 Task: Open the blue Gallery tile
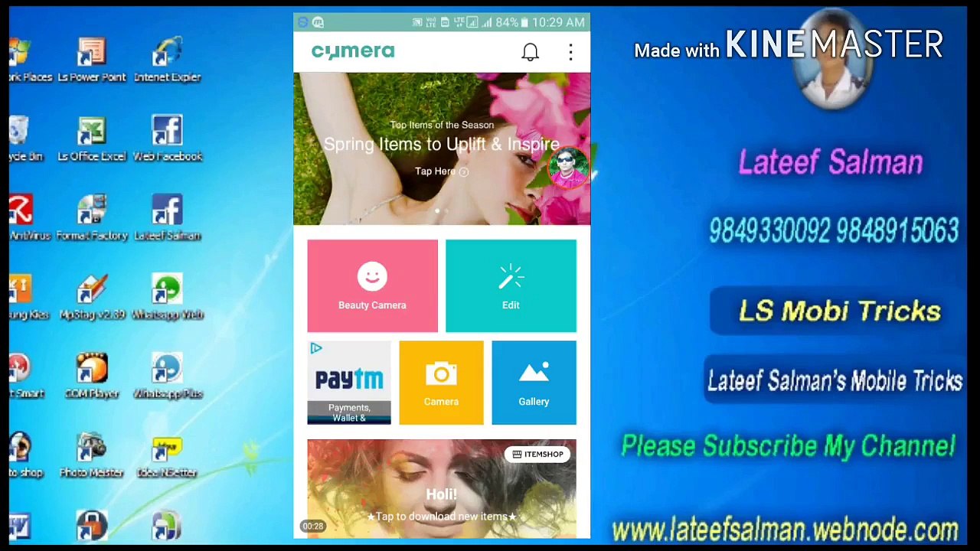click(x=534, y=383)
